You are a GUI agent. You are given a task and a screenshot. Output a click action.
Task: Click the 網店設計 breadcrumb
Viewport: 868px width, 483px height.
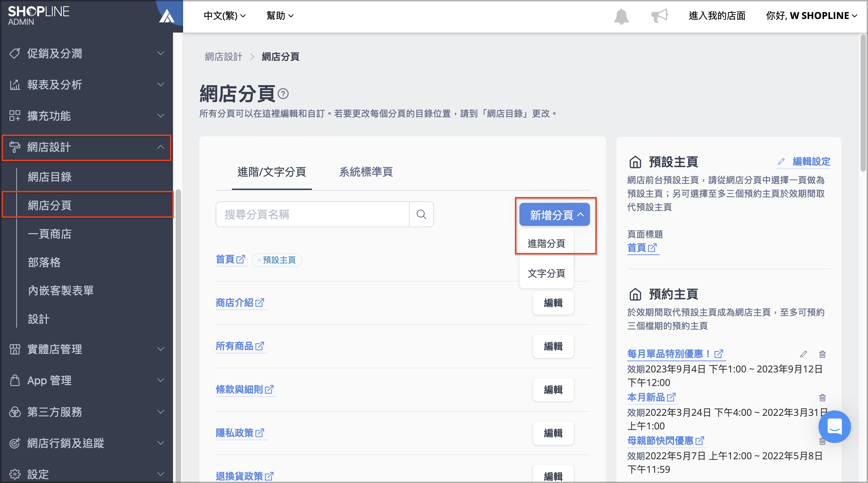coord(224,57)
